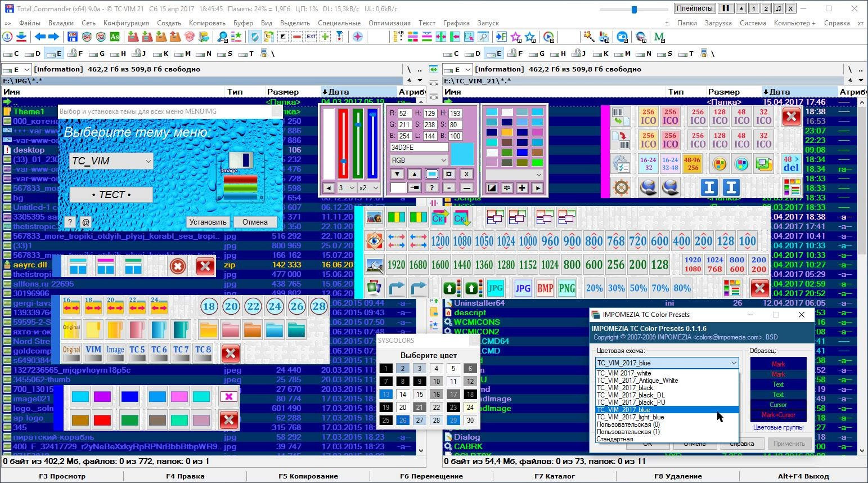Click F5 Копирование at the bottom bar

tap(308, 476)
